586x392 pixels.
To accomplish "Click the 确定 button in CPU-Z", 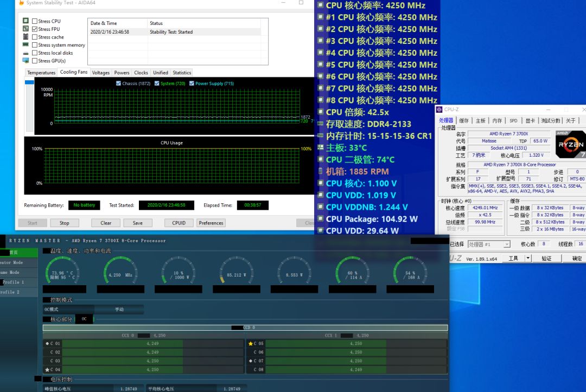I will pos(577,258).
